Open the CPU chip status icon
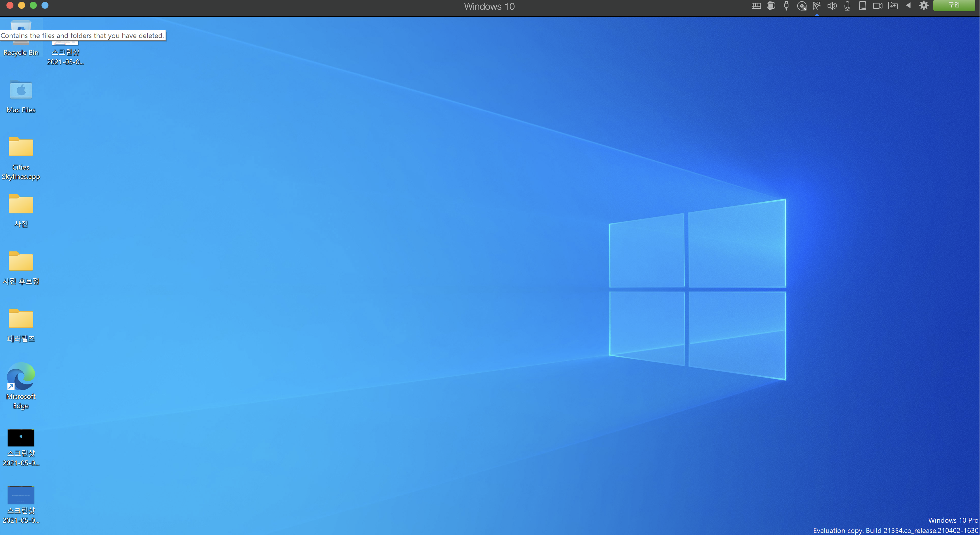Screen dimensions: 980x535 [771, 6]
